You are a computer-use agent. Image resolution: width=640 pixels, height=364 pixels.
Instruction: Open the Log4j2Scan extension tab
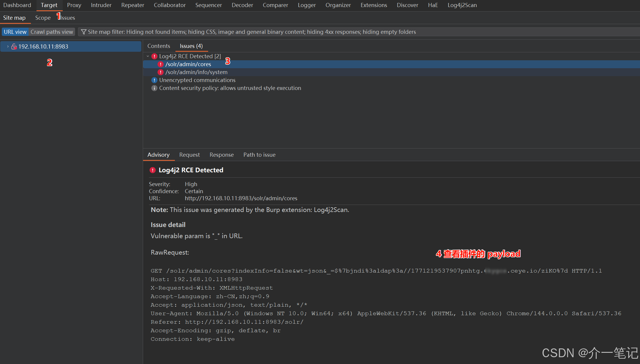click(462, 5)
